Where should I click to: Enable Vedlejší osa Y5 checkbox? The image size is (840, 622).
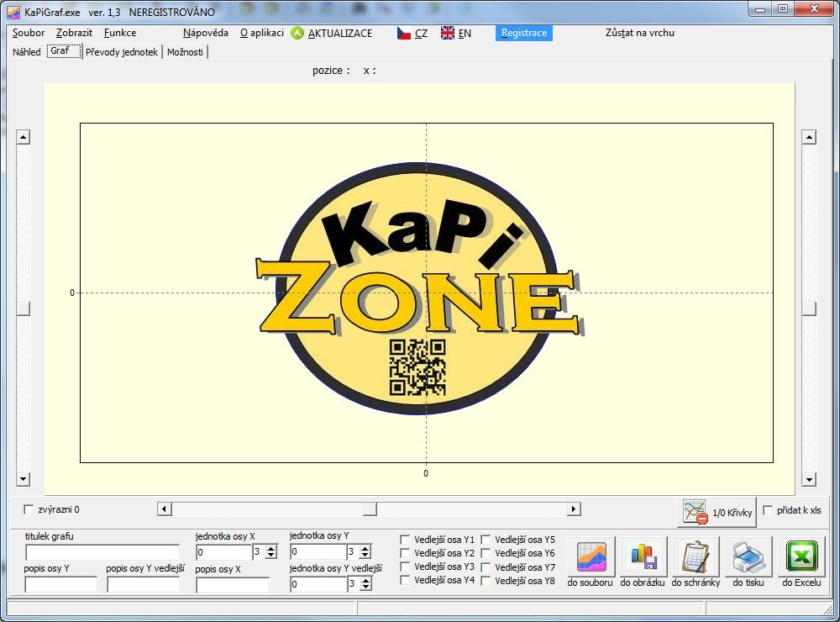click(486, 540)
